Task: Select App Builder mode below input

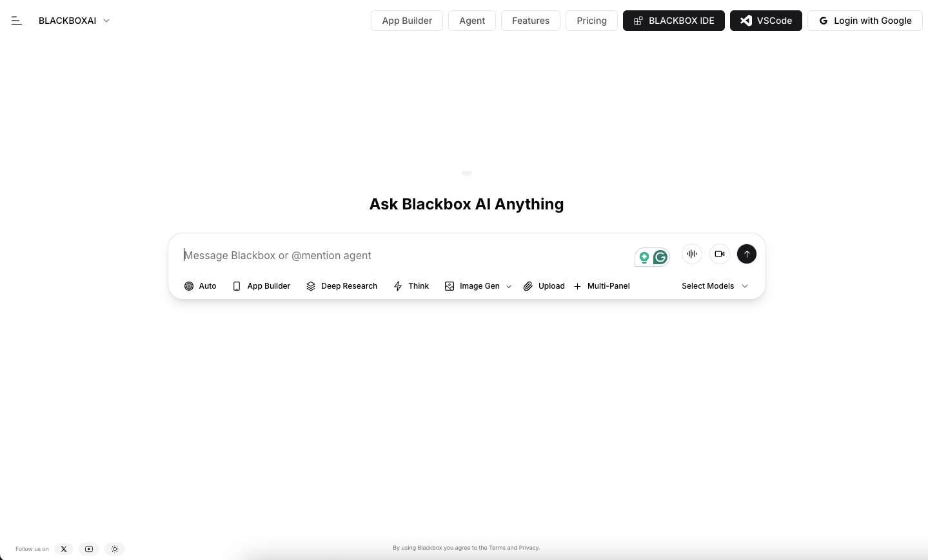Action: (x=261, y=286)
